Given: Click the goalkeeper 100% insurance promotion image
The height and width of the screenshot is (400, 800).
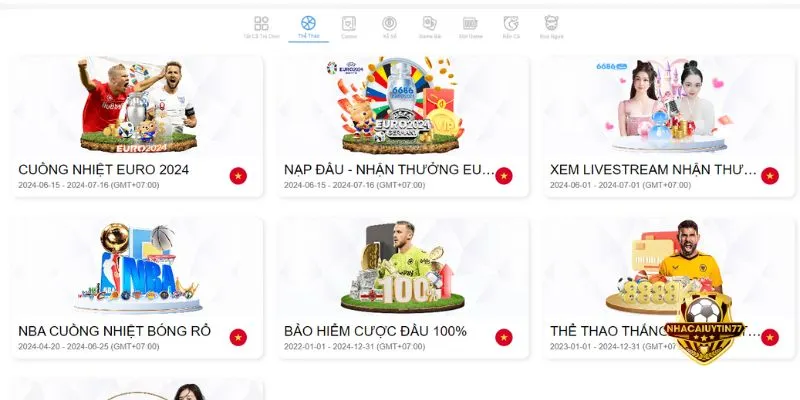Looking at the screenshot, I should pyautogui.click(x=403, y=267).
